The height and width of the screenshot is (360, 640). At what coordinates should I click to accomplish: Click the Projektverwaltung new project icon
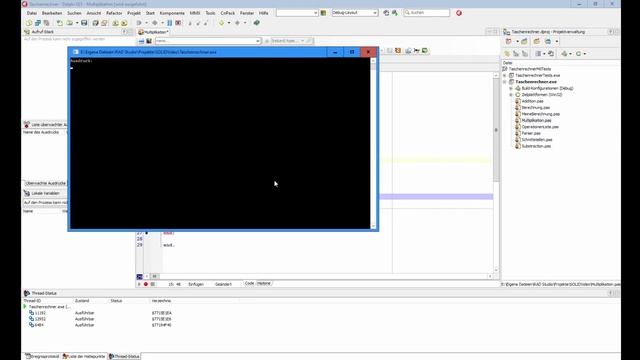(x=509, y=41)
